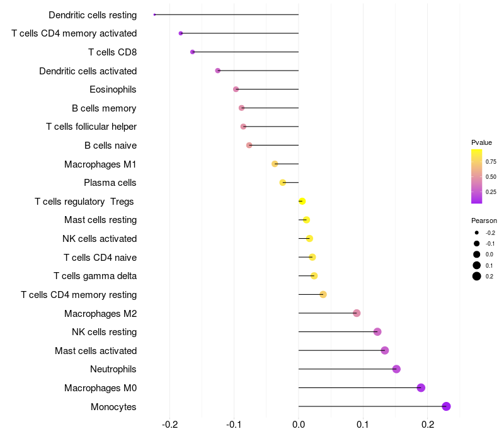Click the 0.1 x-axis tick label

(x=363, y=425)
